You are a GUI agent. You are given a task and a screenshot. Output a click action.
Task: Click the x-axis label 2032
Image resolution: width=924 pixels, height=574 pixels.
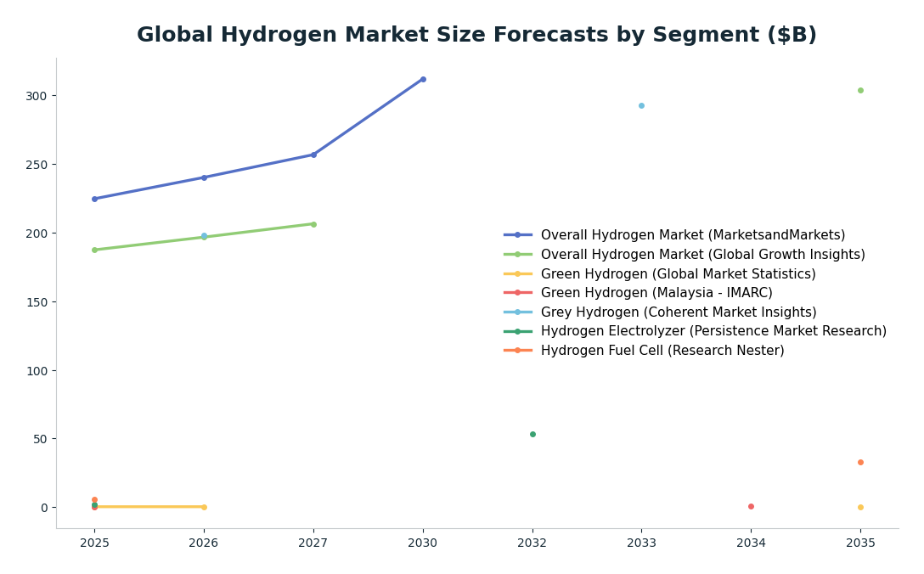[532, 543]
